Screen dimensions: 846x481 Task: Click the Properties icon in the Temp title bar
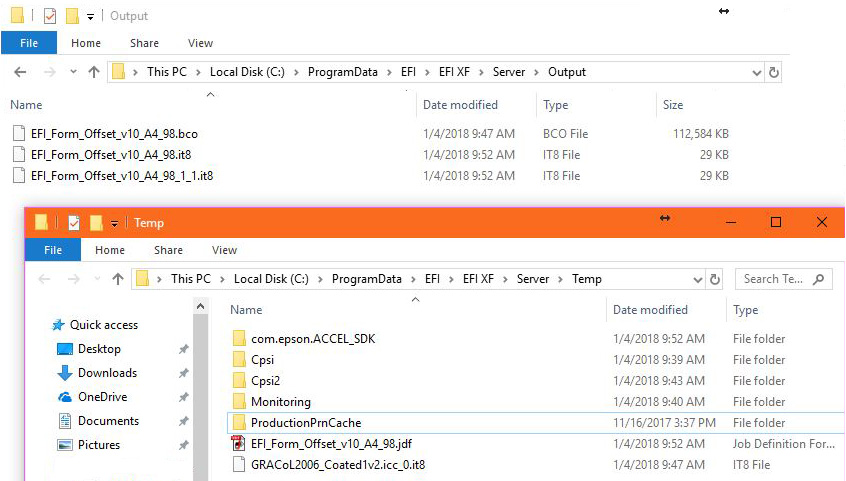pyautogui.click(x=74, y=223)
